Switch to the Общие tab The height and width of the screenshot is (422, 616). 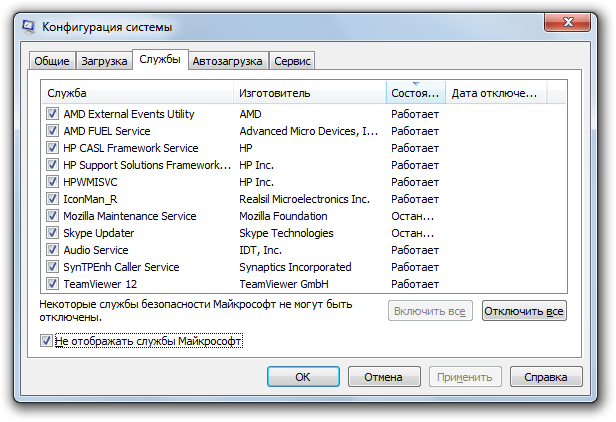pyautogui.click(x=52, y=61)
